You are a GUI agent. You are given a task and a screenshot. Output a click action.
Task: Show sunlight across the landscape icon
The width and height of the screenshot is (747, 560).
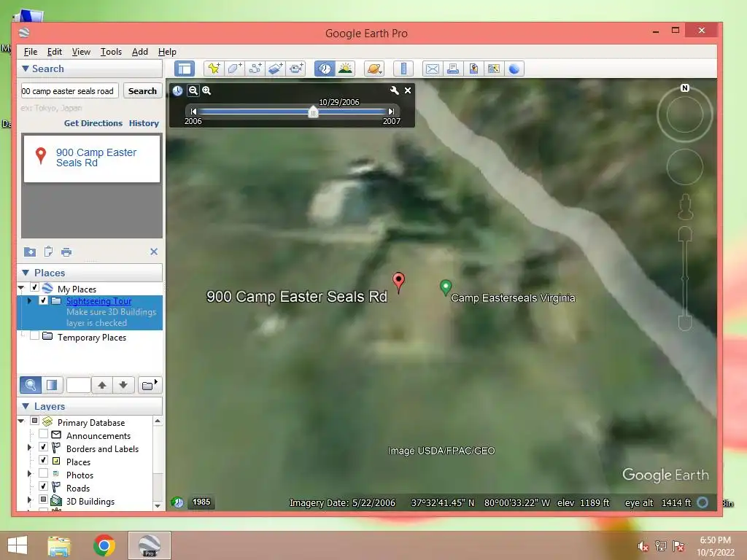[x=345, y=69]
